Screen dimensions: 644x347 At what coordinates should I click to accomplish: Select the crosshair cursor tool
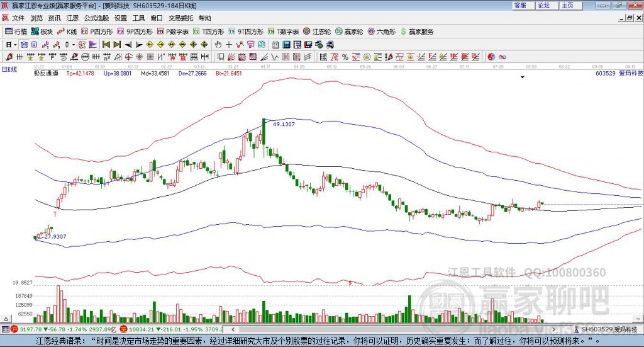pyautogui.click(x=229, y=45)
